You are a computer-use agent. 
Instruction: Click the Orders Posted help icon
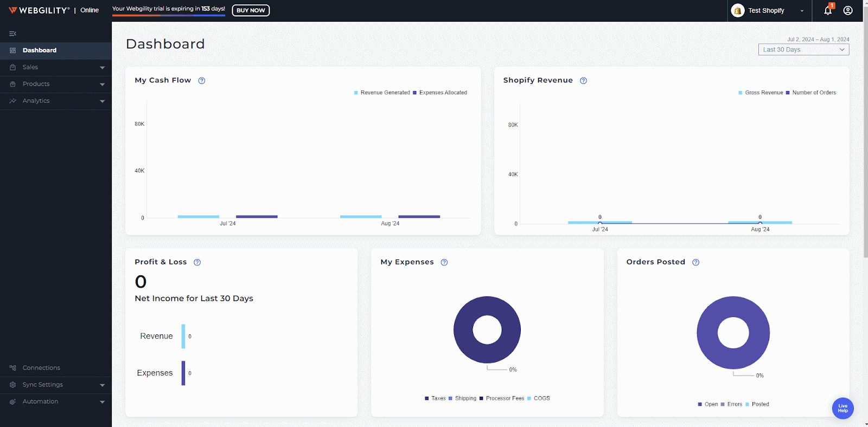(x=695, y=262)
